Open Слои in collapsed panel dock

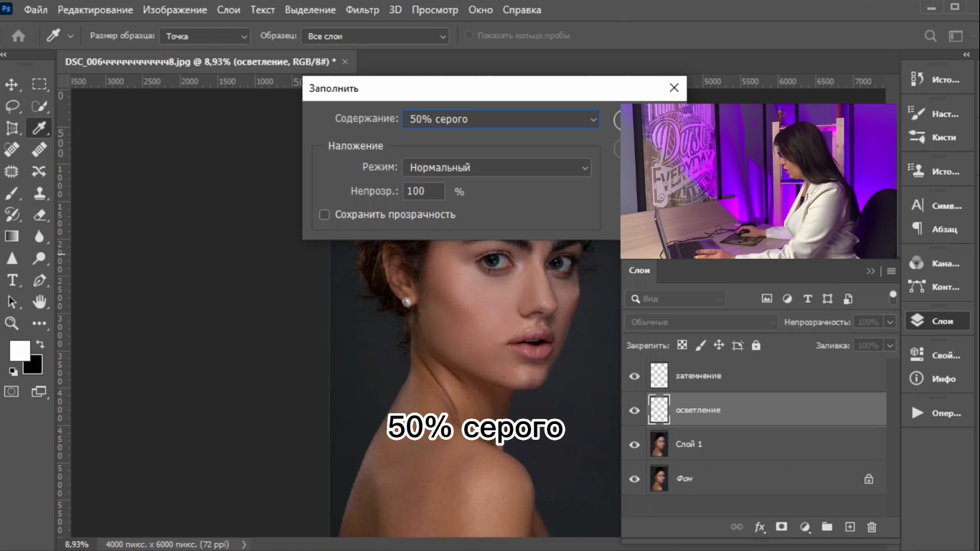point(938,321)
